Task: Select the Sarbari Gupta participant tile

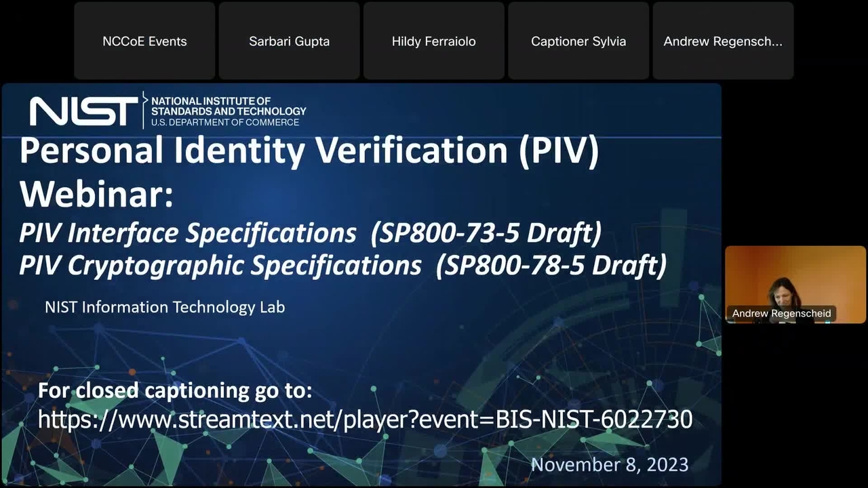Action: pos(289,41)
